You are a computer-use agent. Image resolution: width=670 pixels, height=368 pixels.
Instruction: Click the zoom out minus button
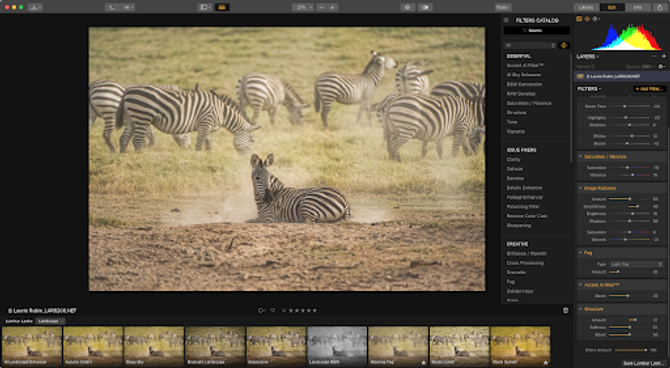pos(322,7)
